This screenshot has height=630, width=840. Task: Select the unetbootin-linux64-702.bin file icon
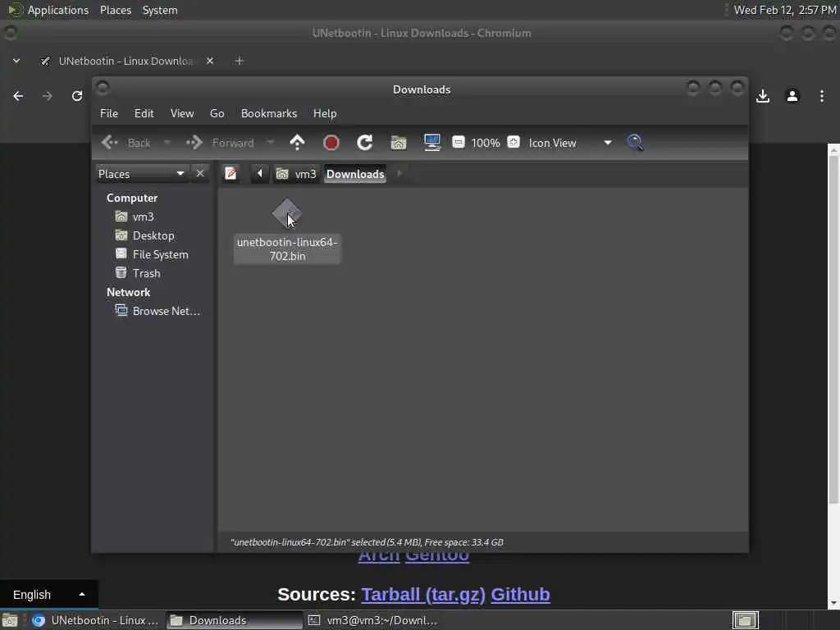click(286, 214)
